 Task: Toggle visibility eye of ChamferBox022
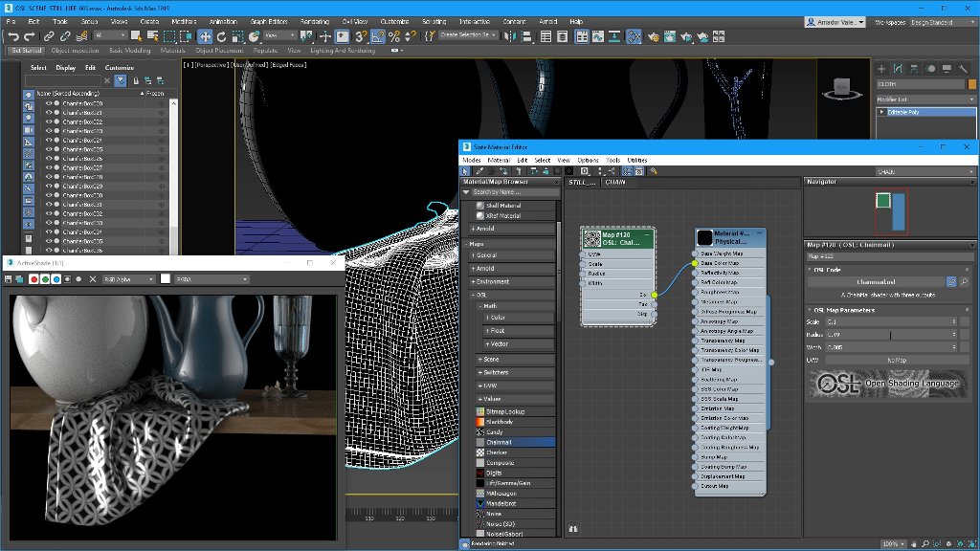tap(49, 121)
